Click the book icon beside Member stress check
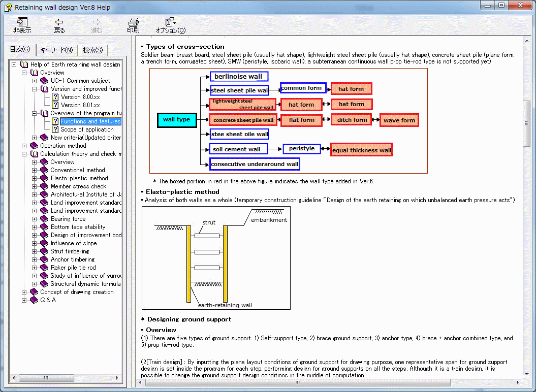Image resolution: width=536 pixels, height=392 pixels. 44,186
